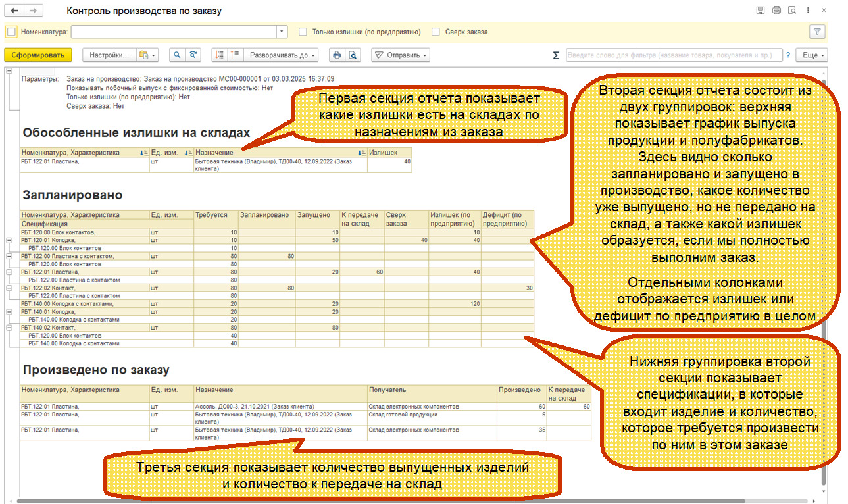This screenshot has height=504, width=848.
Task: Click the filter funnel icon at right
Action: click(x=817, y=31)
